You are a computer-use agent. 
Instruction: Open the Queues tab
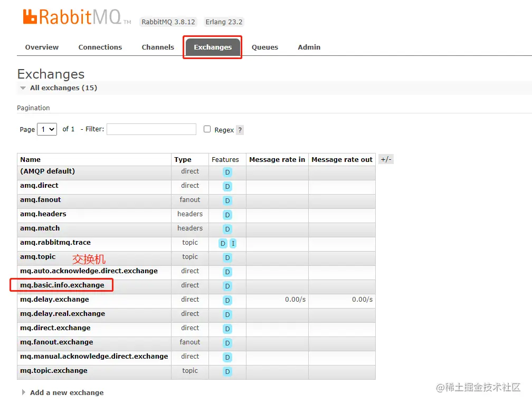264,47
